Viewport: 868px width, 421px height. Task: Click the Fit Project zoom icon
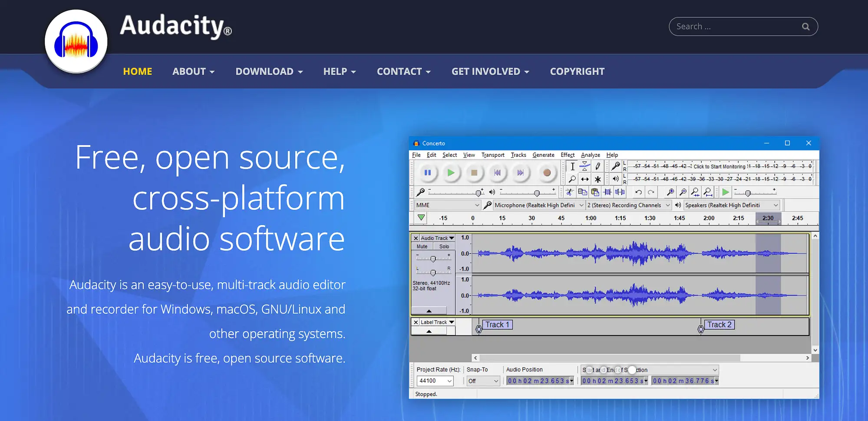[708, 192]
